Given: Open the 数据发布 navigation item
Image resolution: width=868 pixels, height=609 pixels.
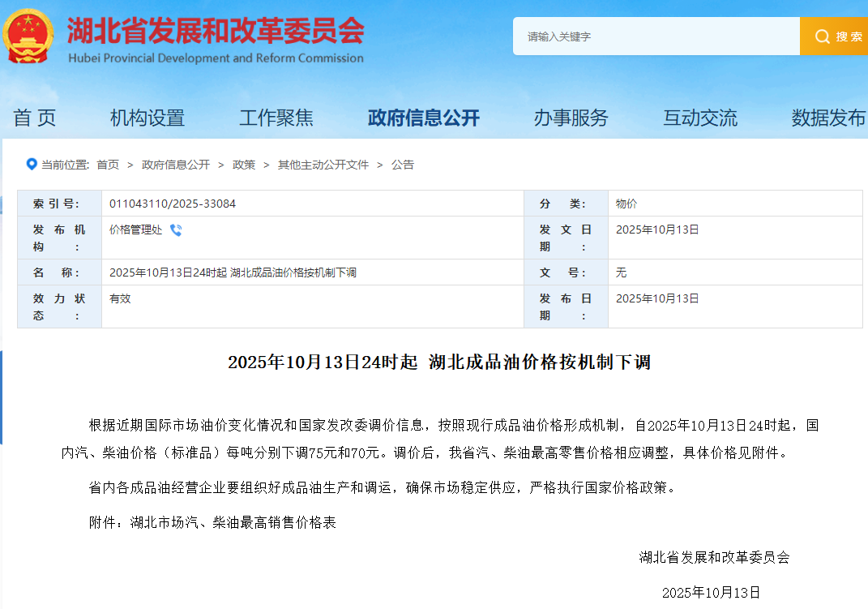Looking at the screenshot, I should pos(828,118).
